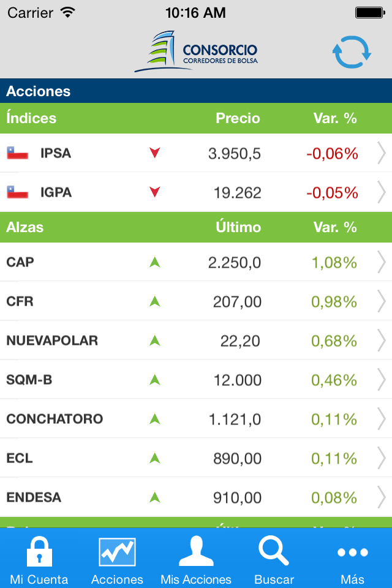Tap the refresh arrows icon

pos(352,53)
